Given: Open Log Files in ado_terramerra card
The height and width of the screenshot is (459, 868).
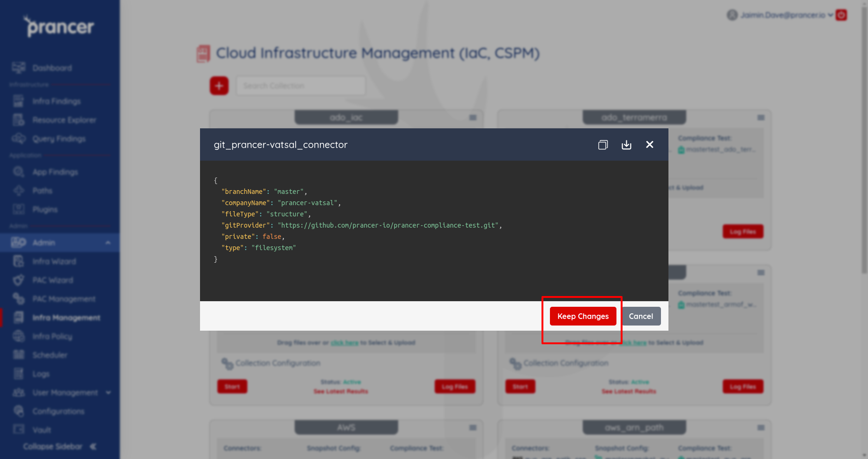Looking at the screenshot, I should pos(743,232).
